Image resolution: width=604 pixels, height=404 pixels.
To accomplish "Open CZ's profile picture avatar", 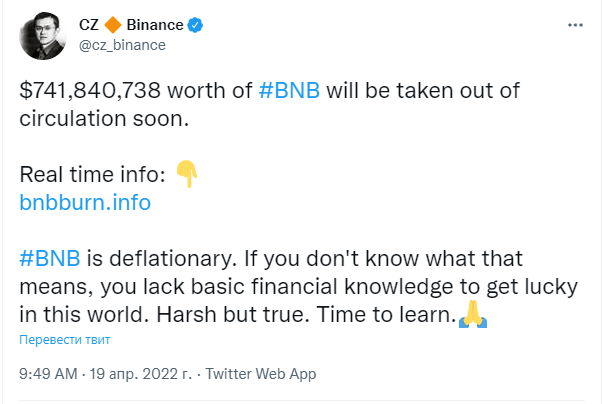I will click(43, 36).
